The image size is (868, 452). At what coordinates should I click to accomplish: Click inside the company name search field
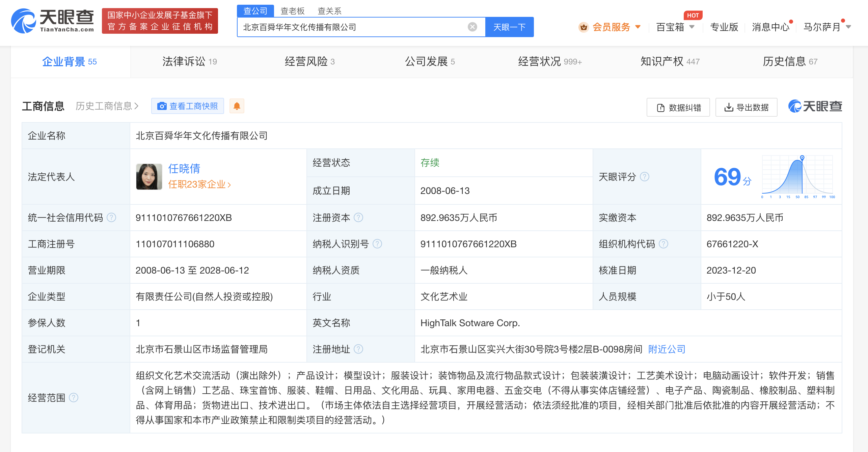(337, 27)
